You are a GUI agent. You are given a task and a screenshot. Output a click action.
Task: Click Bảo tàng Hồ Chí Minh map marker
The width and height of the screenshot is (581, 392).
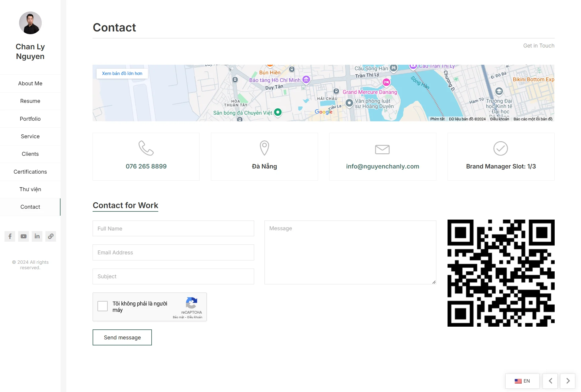click(x=306, y=80)
